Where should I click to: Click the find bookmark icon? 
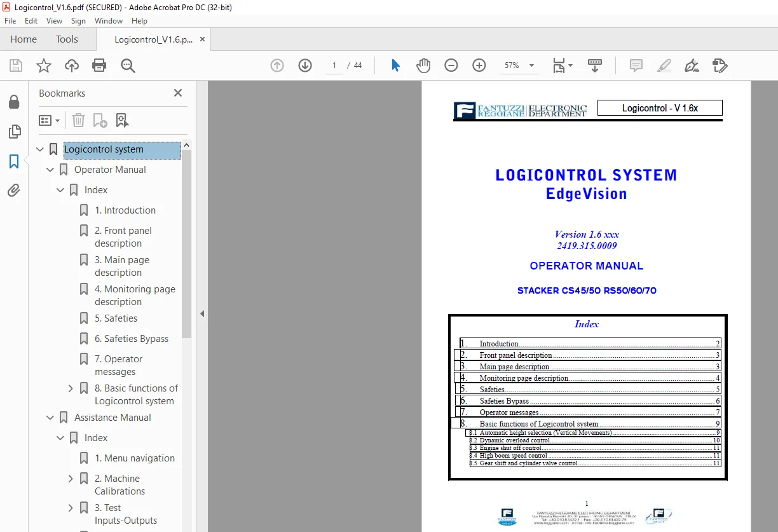coord(122,120)
